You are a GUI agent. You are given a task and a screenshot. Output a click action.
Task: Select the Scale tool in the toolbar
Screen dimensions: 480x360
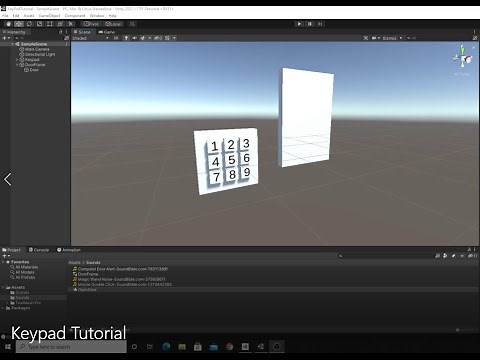40,24
